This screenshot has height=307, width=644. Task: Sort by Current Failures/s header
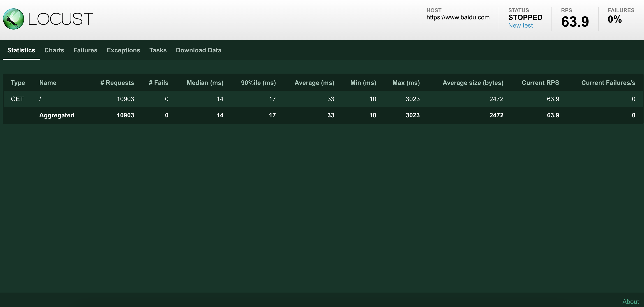[x=608, y=83]
